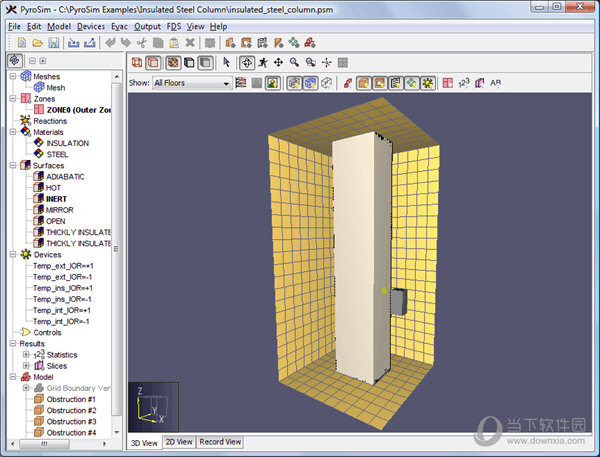Image resolution: width=600 pixels, height=457 pixels.
Task: Open the Show floors dropdown
Action: point(192,83)
